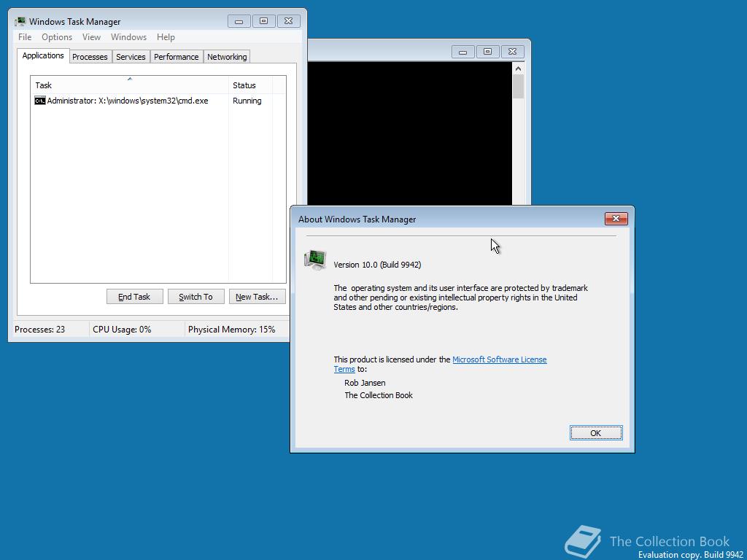This screenshot has width=747, height=560.
Task: Open the File menu
Action: click(x=25, y=37)
